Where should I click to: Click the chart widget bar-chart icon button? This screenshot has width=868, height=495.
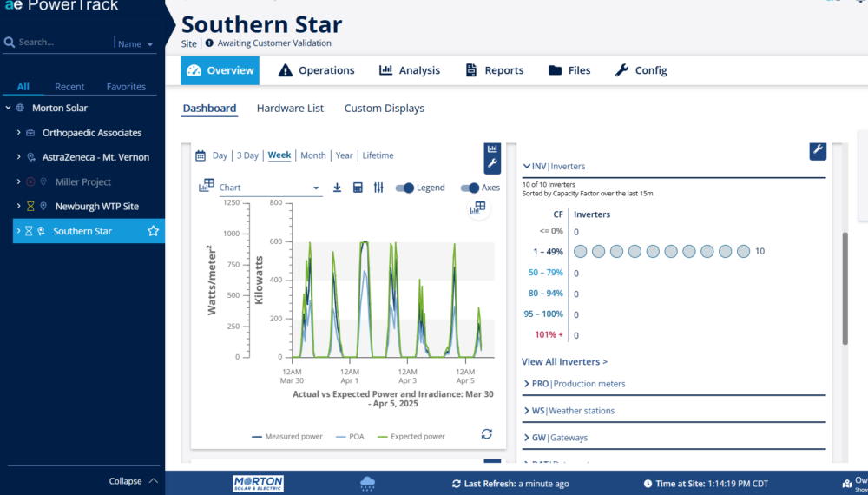[492, 148]
